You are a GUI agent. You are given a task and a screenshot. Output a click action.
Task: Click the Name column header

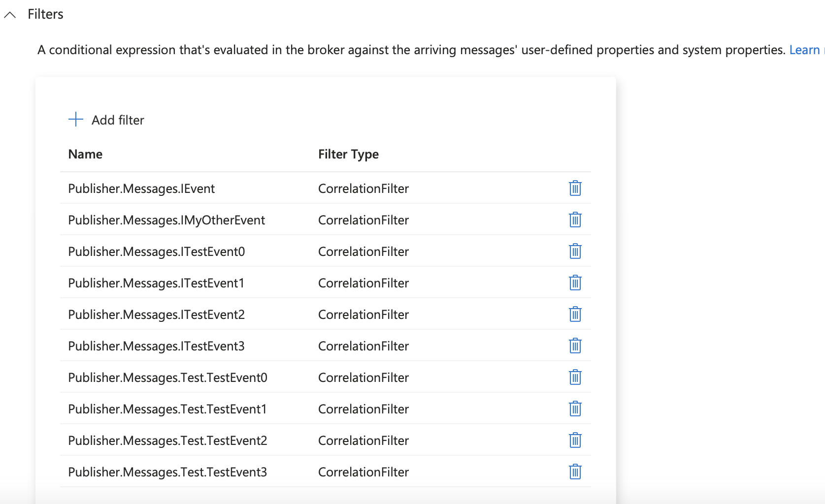coord(85,154)
